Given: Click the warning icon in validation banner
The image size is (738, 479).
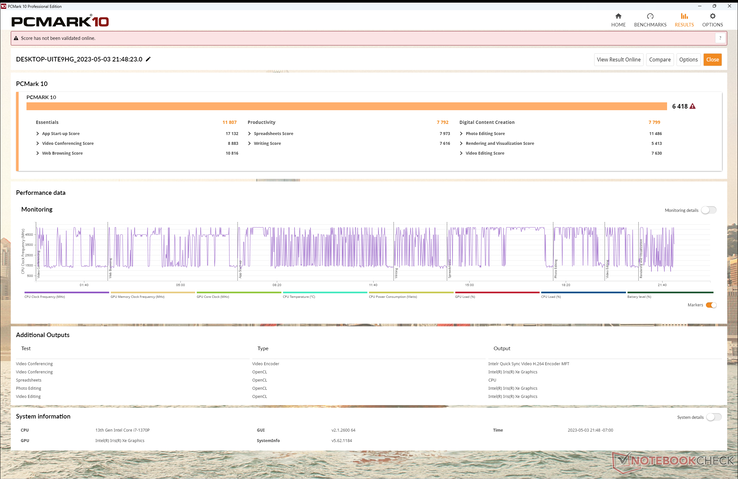Looking at the screenshot, I should point(16,38).
